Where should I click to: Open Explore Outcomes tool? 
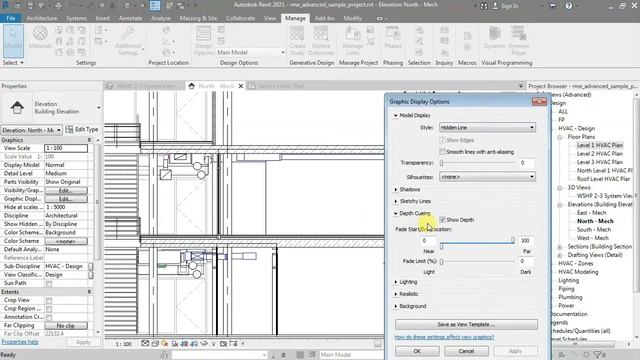coord(321,40)
